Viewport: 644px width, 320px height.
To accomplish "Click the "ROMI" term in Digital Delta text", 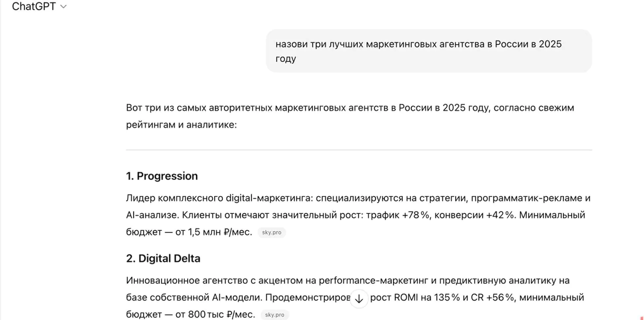I will tap(406, 297).
